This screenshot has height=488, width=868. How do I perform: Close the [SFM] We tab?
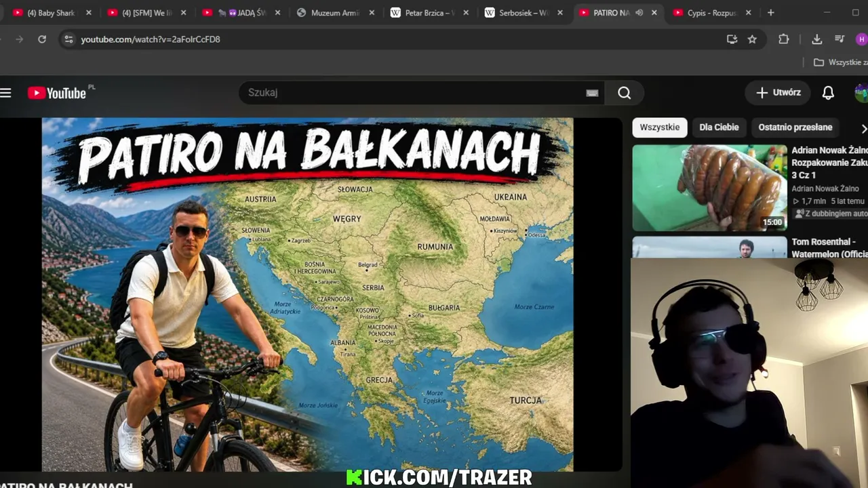click(183, 13)
